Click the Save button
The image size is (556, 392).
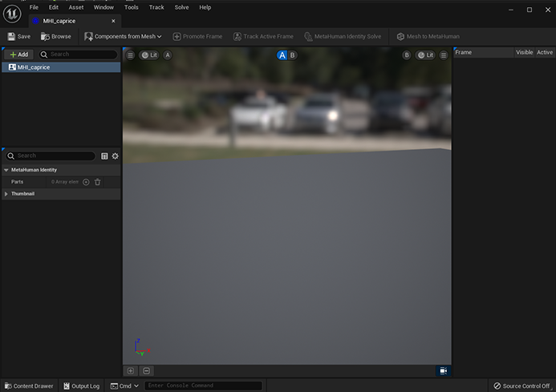coord(18,36)
